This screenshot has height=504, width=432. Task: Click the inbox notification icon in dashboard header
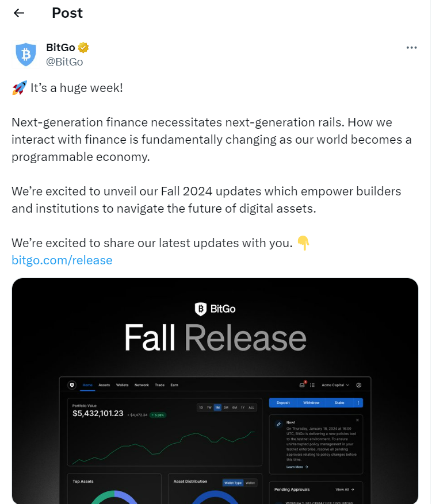(302, 385)
